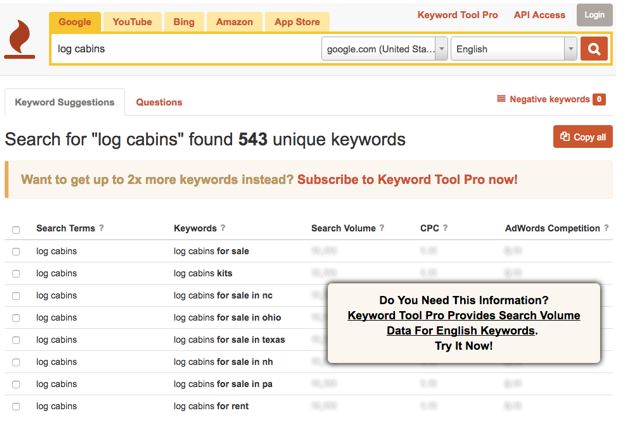Click the 'log cabins' search input field
Viewport: 634px width, 428px height.
click(x=186, y=49)
